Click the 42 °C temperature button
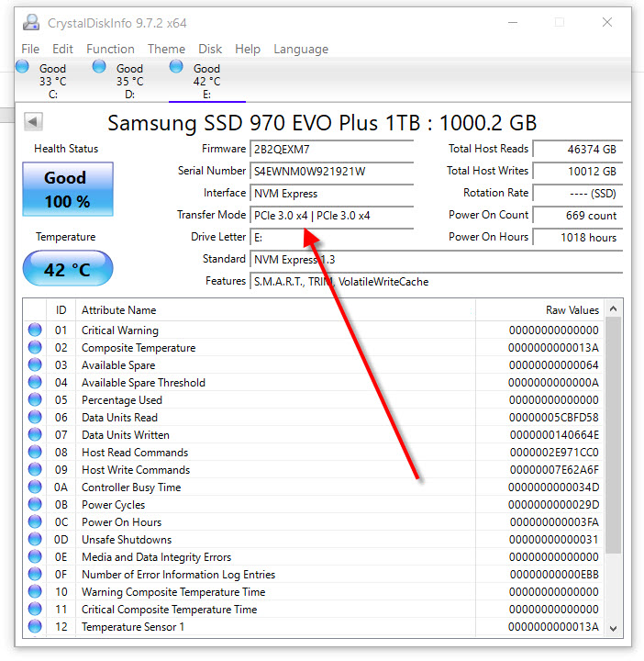 click(67, 269)
